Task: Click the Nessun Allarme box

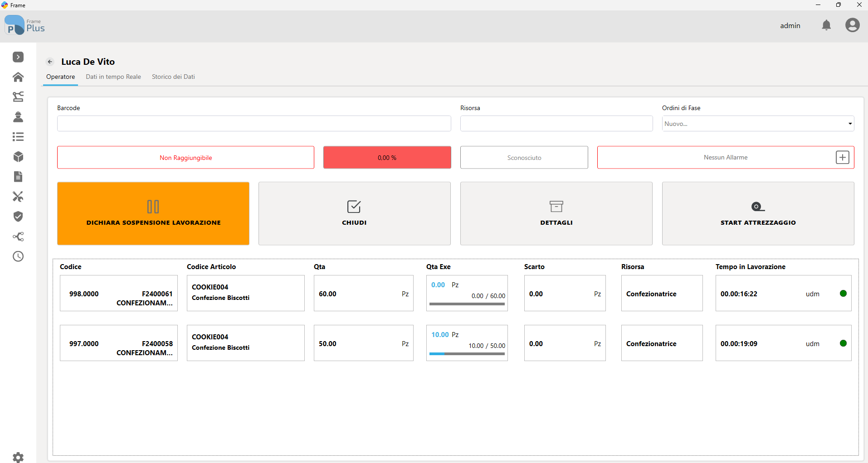Action: pos(725,157)
